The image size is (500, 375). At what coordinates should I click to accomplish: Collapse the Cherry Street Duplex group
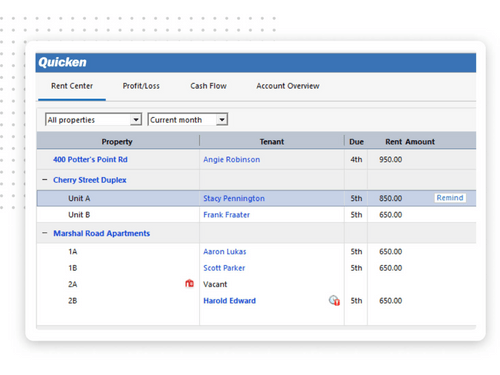(x=45, y=180)
